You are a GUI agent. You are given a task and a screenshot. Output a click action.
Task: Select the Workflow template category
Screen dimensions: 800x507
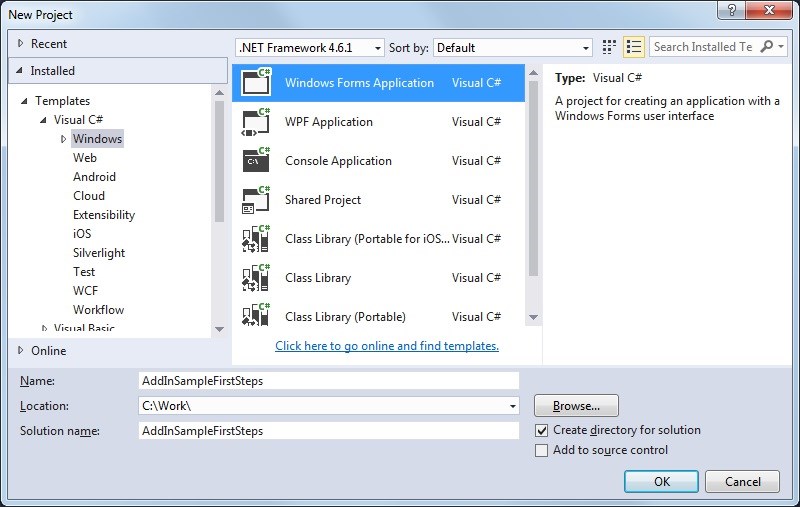pyautogui.click(x=98, y=310)
